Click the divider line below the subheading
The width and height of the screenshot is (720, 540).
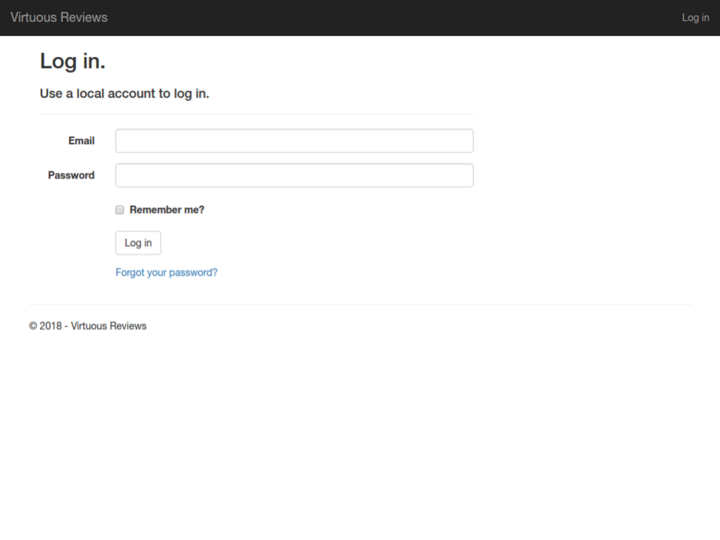pyautogui.click(x=256, y=114)
